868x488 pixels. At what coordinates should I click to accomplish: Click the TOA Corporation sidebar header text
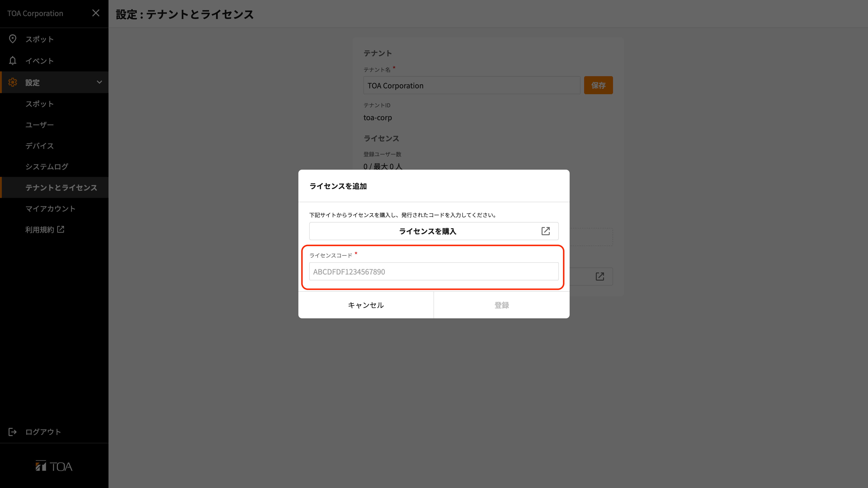(35, 14)
